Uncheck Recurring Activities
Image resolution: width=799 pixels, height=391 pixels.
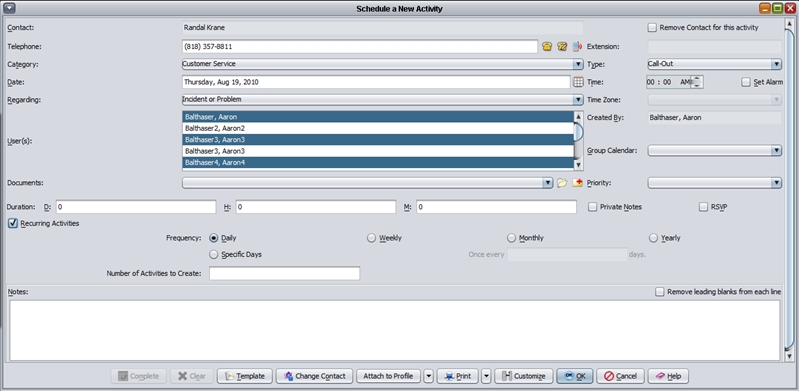tap(13, 223)
